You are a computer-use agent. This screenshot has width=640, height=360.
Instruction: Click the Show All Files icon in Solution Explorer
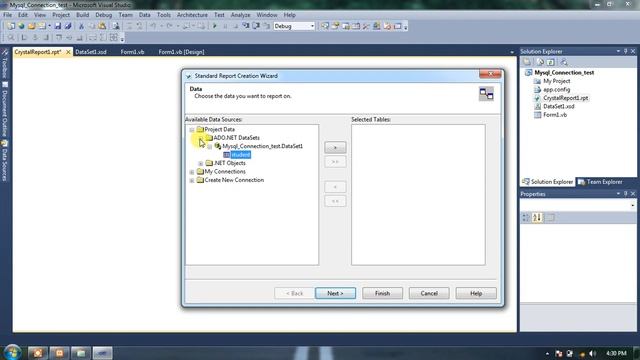tap(540, 62)
